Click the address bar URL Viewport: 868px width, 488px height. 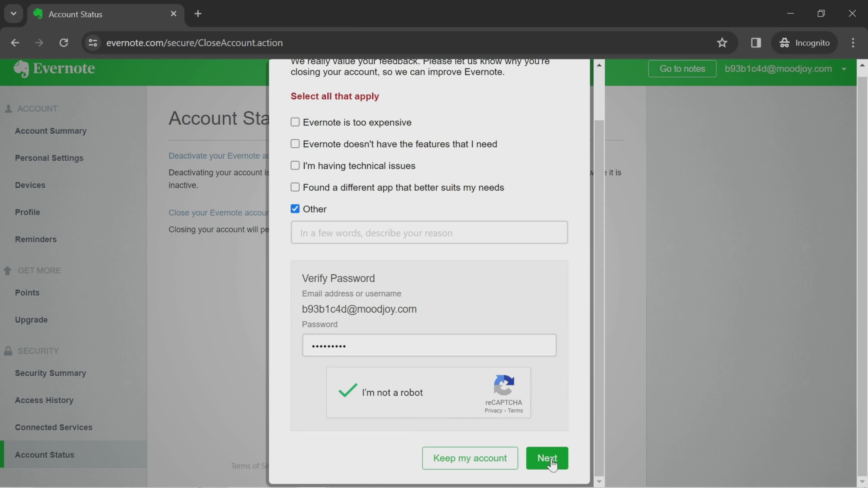194,43
